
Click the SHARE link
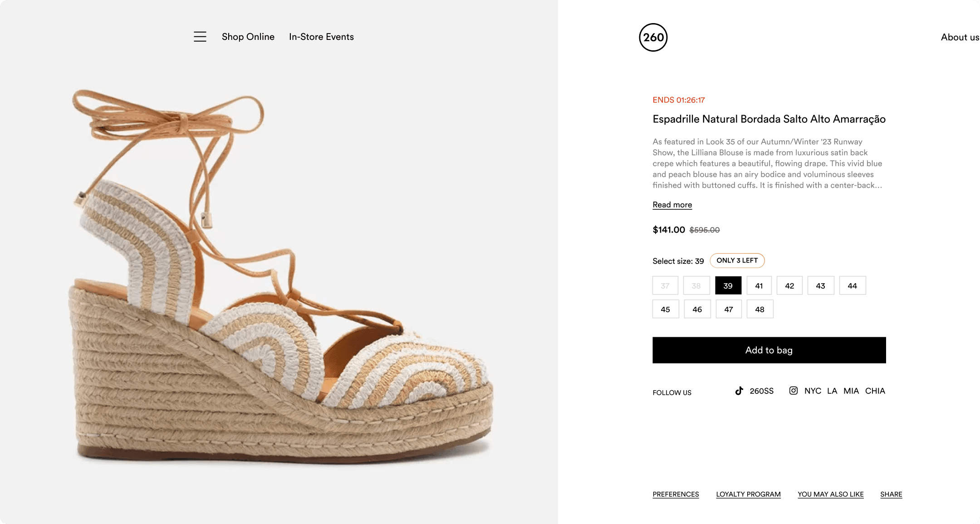coord(891,494)
